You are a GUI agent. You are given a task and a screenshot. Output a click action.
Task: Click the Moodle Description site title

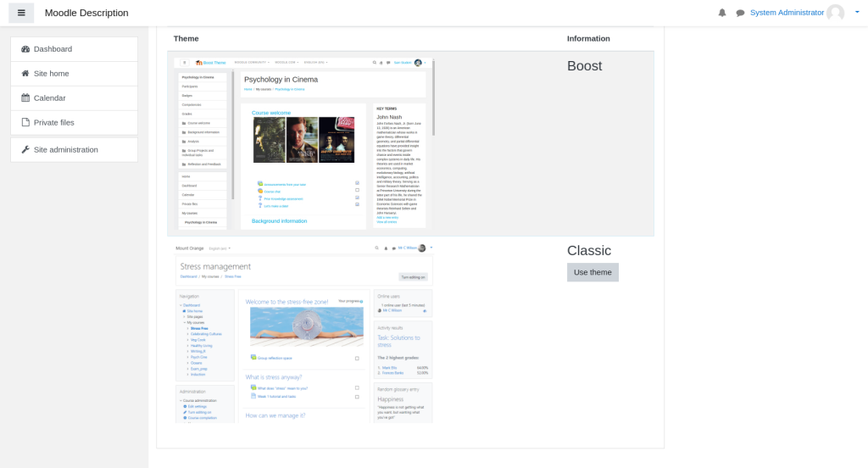point(86,13)
